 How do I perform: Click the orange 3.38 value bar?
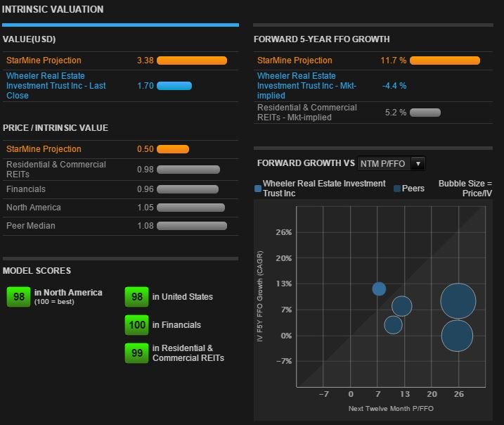pos(192,61)
